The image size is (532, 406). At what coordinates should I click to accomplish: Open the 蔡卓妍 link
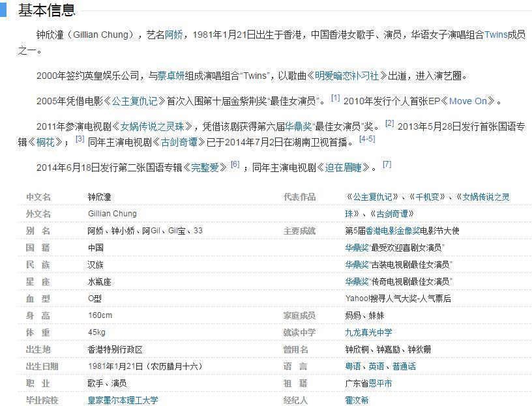pos(170,76)
